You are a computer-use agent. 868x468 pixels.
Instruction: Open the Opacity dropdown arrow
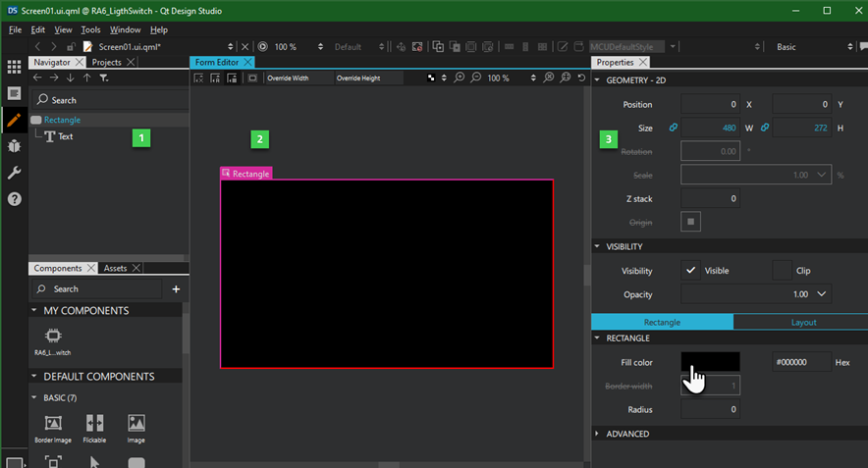[822, 293]
